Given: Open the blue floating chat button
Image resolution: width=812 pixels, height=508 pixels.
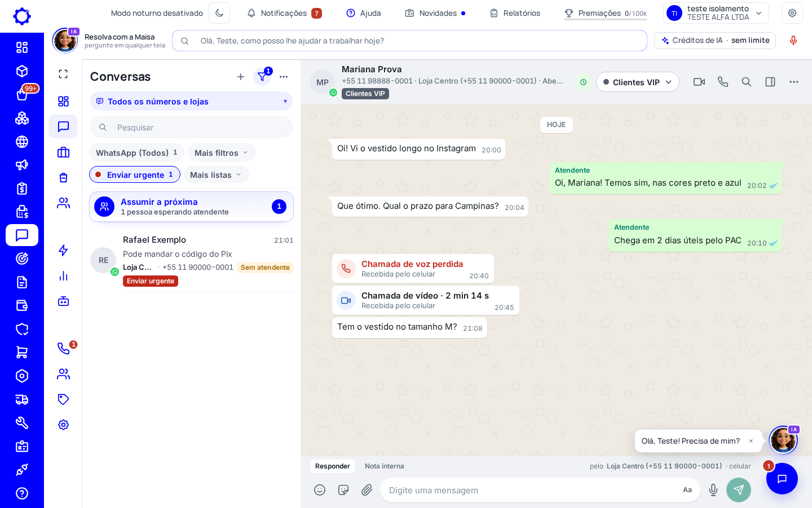Looking at the screenshot, I should (x=782, y=479).
